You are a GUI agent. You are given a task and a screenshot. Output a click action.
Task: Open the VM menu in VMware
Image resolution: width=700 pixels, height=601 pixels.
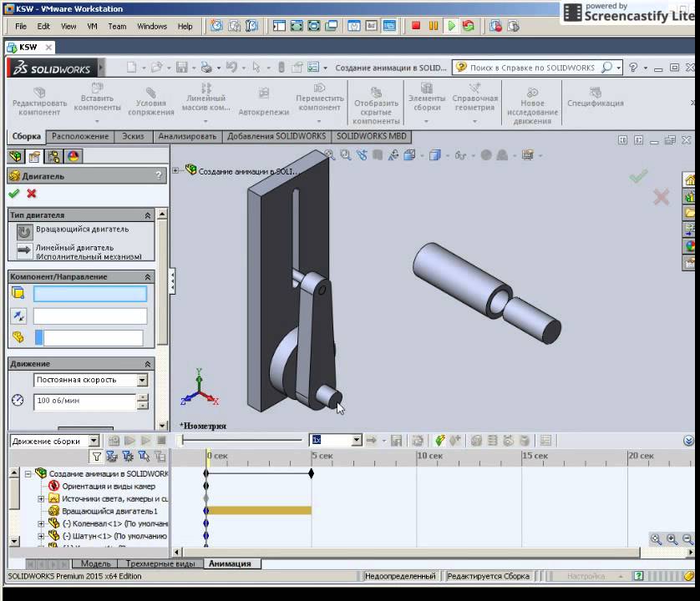pyautogui.click(x=92, y=27)
